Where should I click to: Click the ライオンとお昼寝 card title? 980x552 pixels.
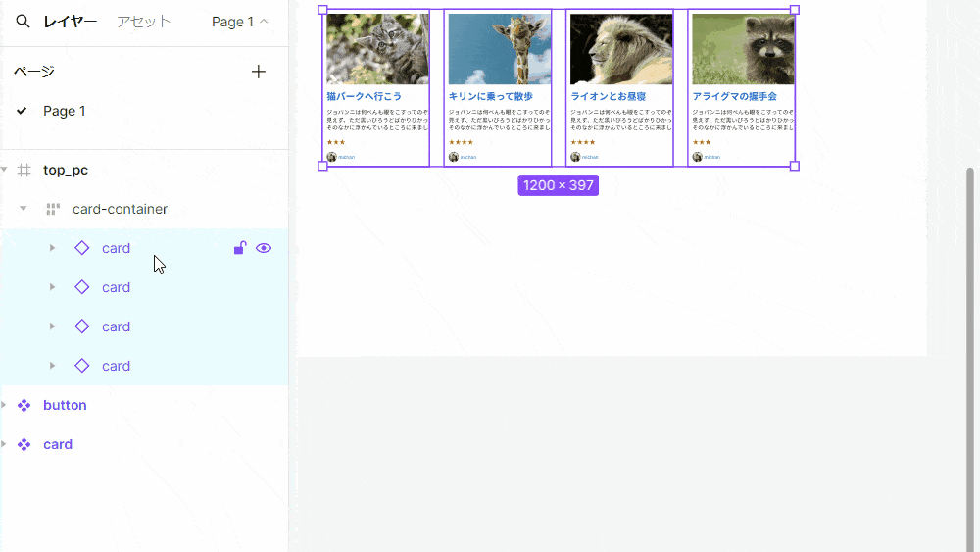point(609,96)
